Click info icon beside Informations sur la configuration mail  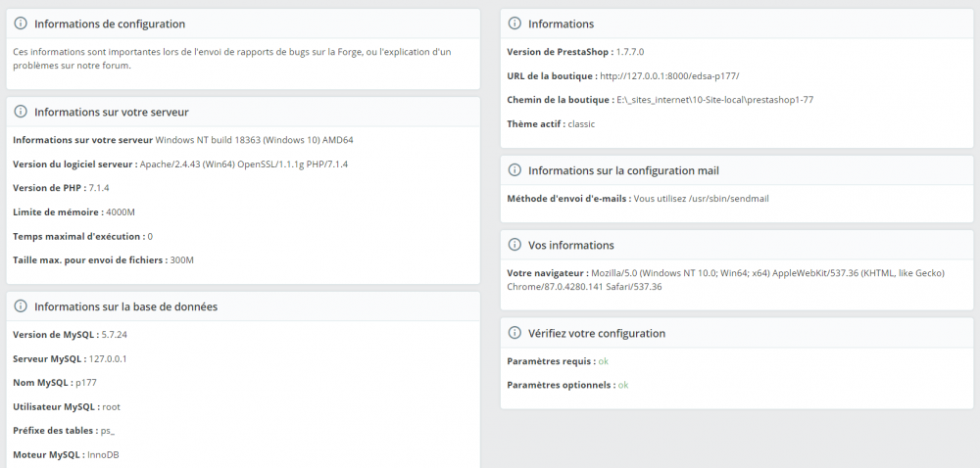point(514,170)
